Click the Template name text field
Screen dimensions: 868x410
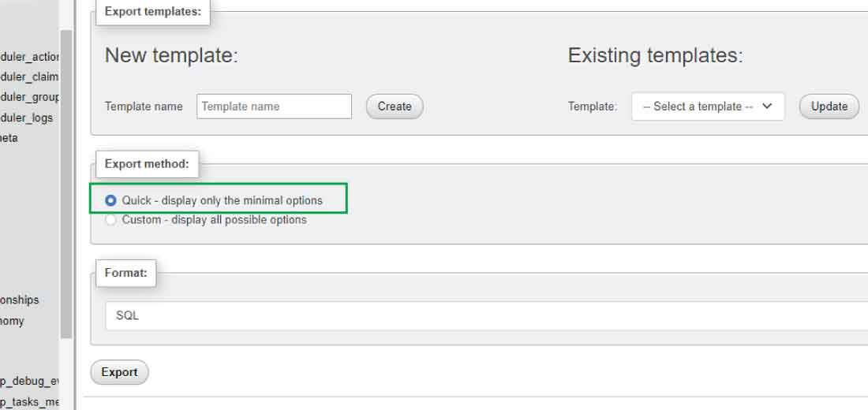274,106
